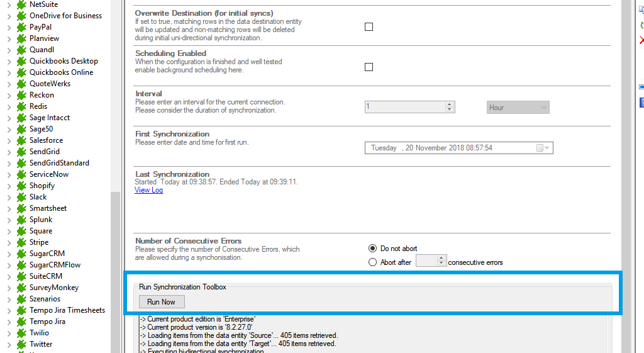The height and width of the screenshot is (353, 644).
Task: Click the Twilio connector icon
Action: coord(21,333)
